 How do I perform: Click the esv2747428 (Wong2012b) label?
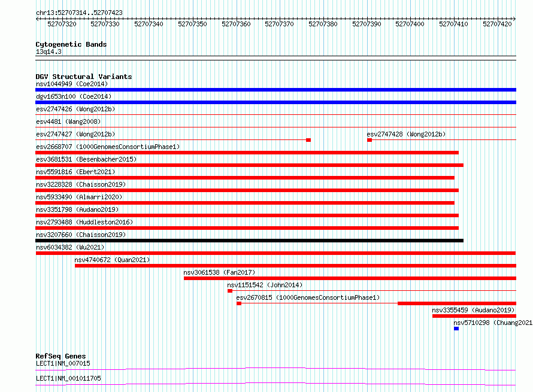tap(406, 134)
